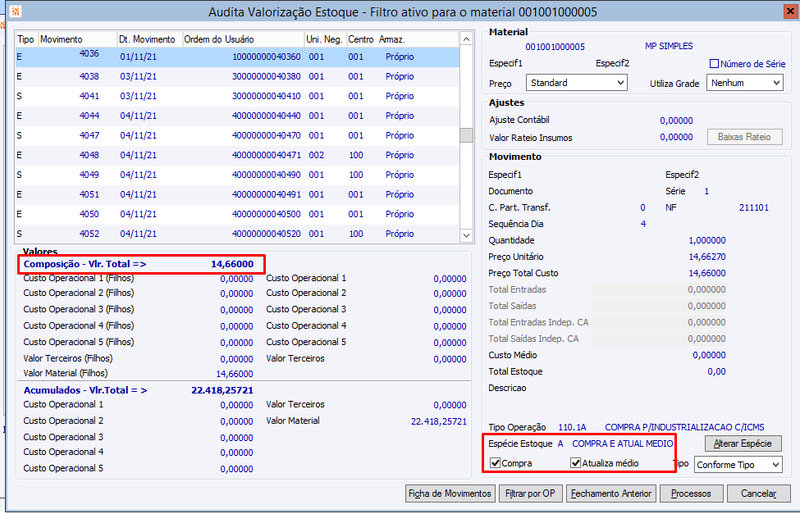Uncheck the Compra checkbox

(495, 463)
